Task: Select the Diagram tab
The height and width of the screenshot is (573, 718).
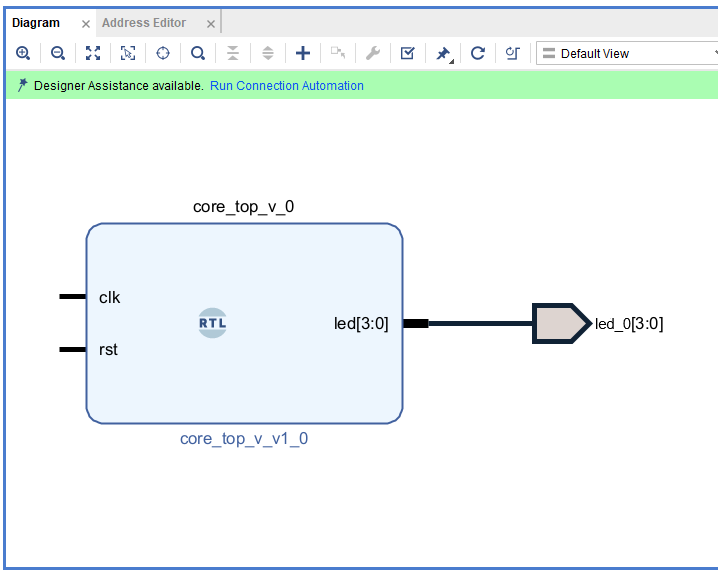Action: 36,23
